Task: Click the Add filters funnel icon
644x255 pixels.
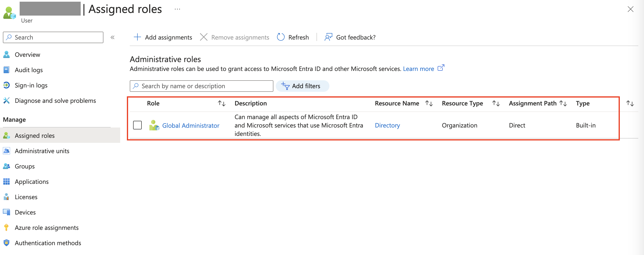Action: [285, 86]
